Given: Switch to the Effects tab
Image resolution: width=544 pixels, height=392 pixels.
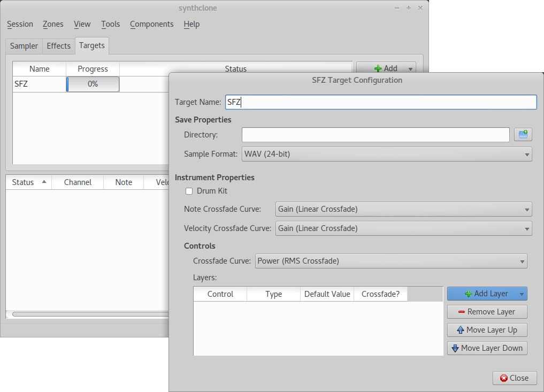Looking at the screenshot, I should [x=59, y=46].
